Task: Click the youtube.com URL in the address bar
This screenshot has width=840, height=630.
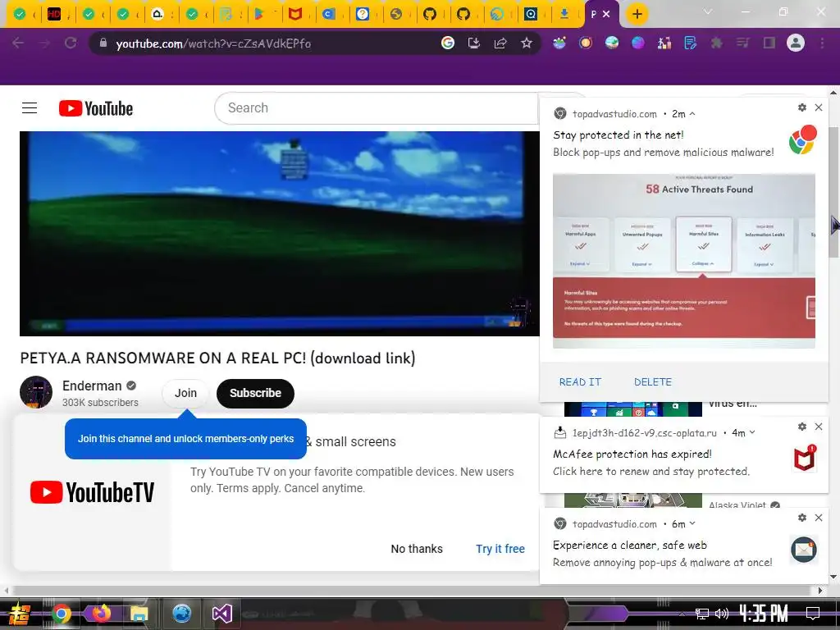Action: [213, 44]
